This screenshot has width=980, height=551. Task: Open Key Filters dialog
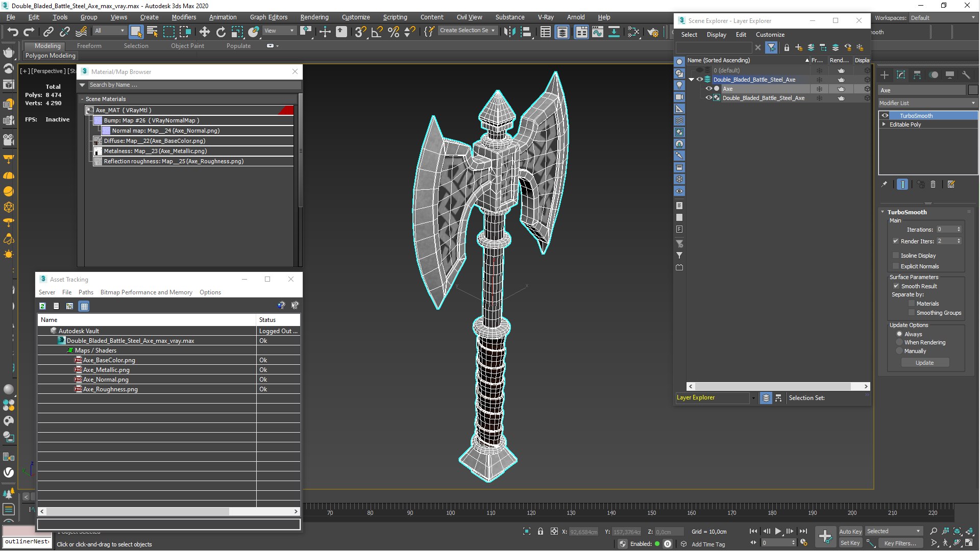click(x=900, y=543)
